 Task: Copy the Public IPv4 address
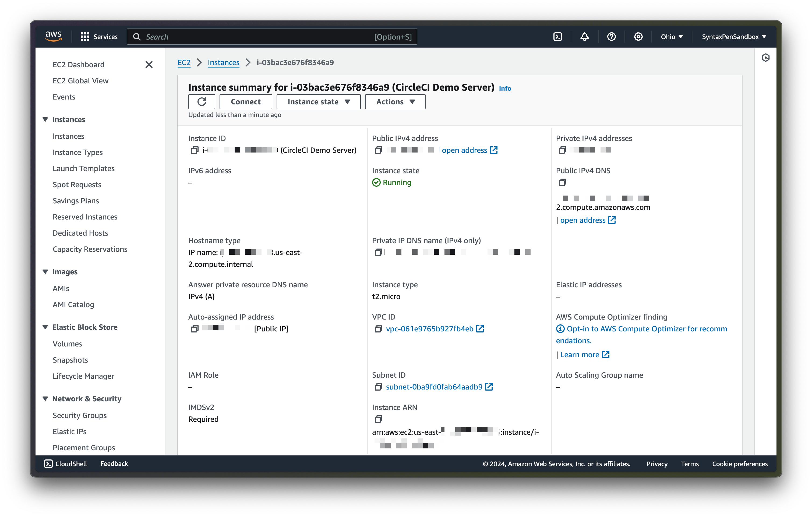378,150
